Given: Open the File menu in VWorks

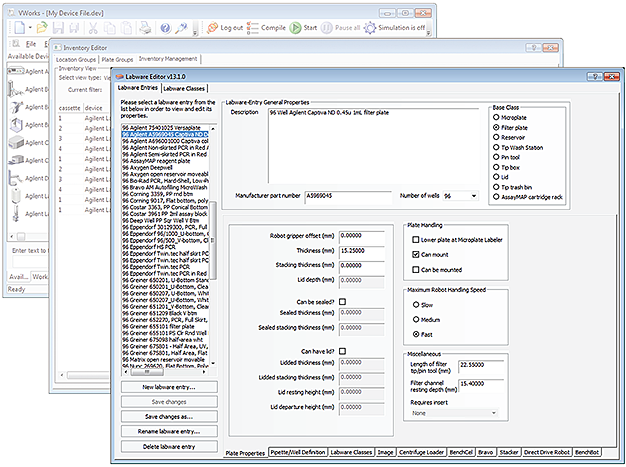Looking at the screenshot, I should 31,44.
